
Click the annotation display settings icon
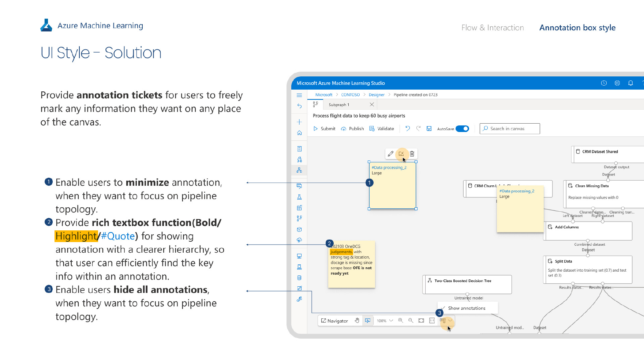pyautogui.click(x=443, y=321)
